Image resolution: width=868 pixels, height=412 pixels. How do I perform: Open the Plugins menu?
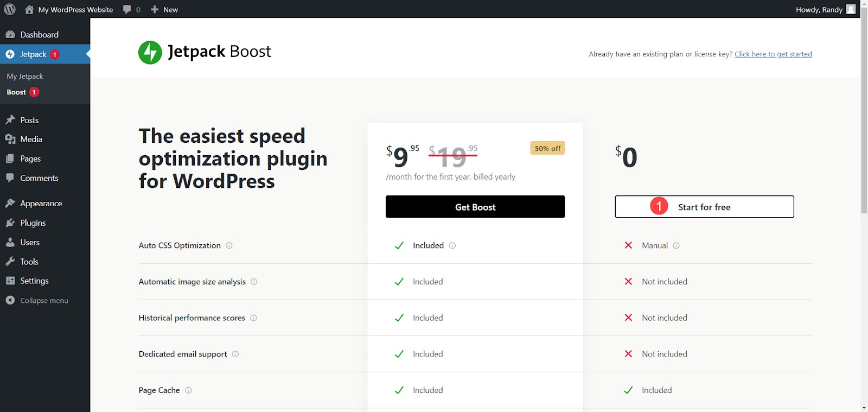coord(45,223)
